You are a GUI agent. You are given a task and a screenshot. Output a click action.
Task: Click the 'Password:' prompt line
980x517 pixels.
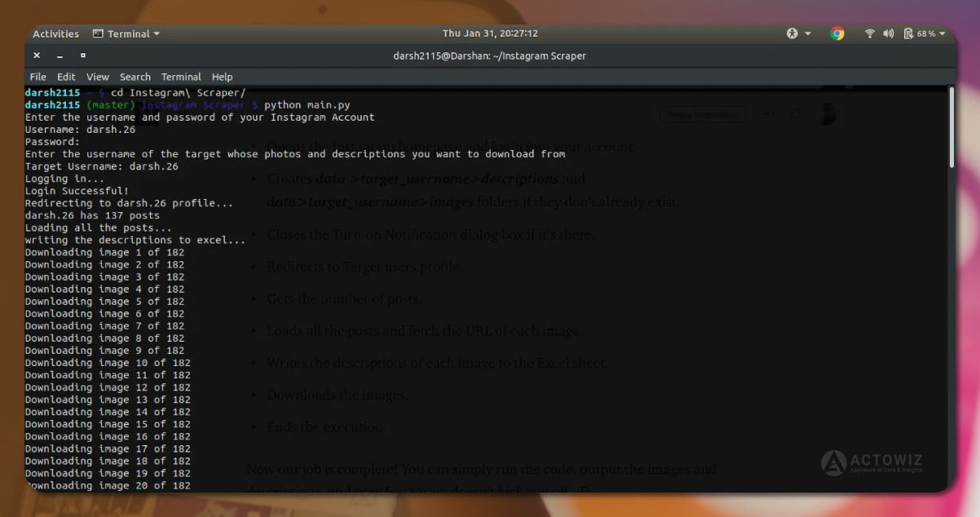(x=52, y=142)
